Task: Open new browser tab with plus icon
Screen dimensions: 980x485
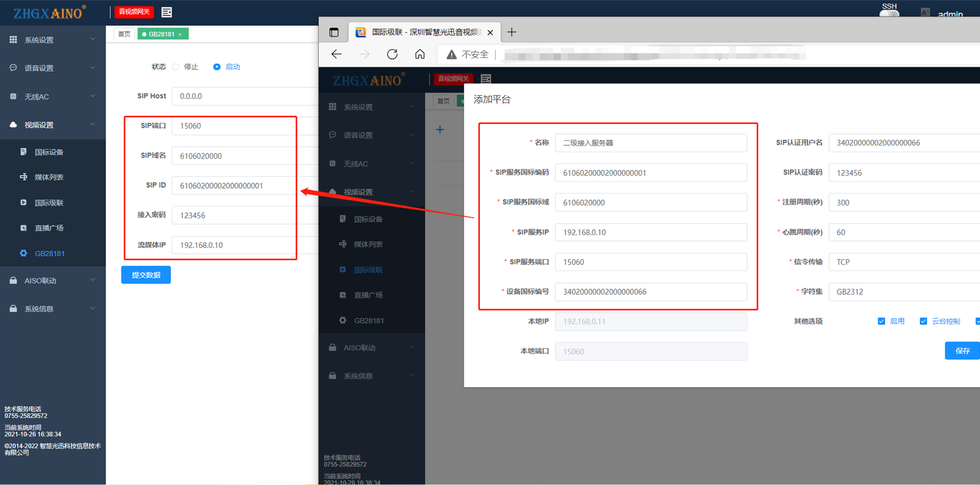Action: tap(512, 32)
